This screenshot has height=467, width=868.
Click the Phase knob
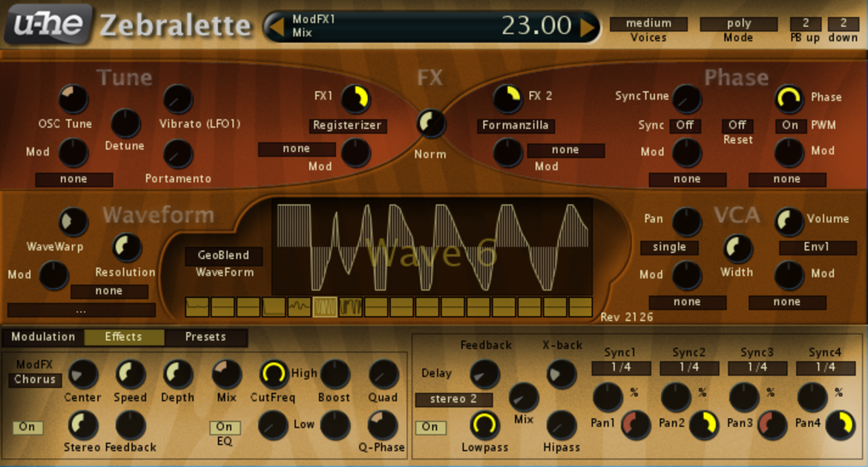coord(789,99)
